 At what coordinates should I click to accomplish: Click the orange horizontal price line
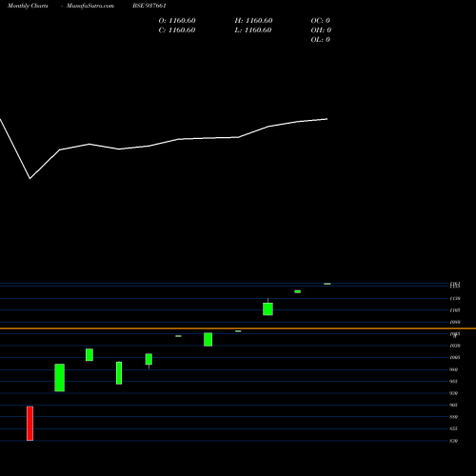238,328
